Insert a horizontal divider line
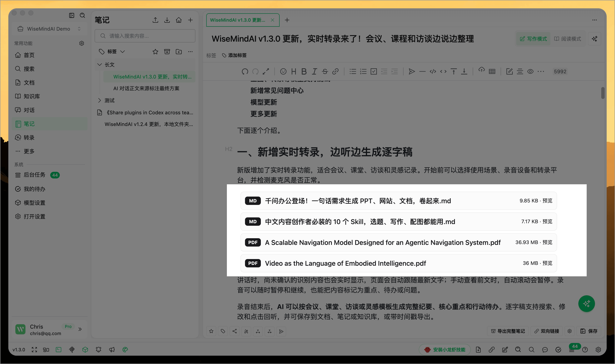Viewport: 615px width, 364px height. click(422, 71)
